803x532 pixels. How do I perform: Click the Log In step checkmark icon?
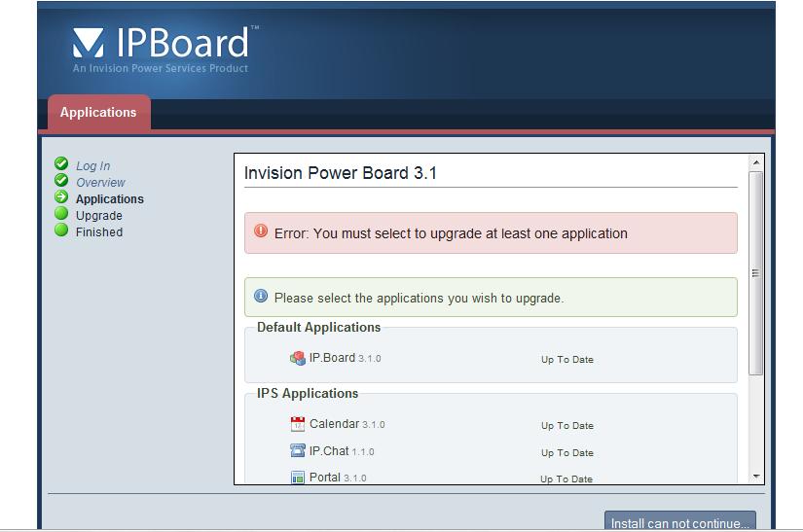coord(61,163)
